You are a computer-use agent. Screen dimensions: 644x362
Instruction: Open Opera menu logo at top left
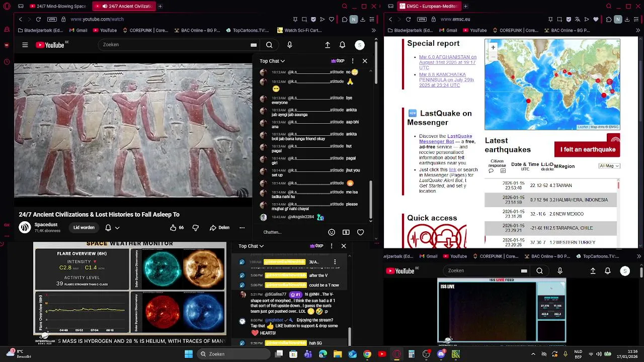tap(7, 7)
